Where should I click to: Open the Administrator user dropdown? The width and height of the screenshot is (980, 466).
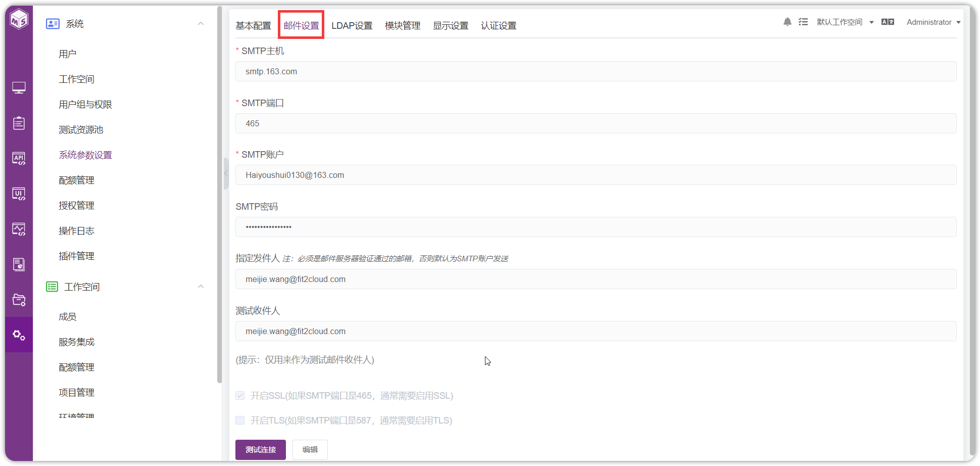click(x=934, y=22)
